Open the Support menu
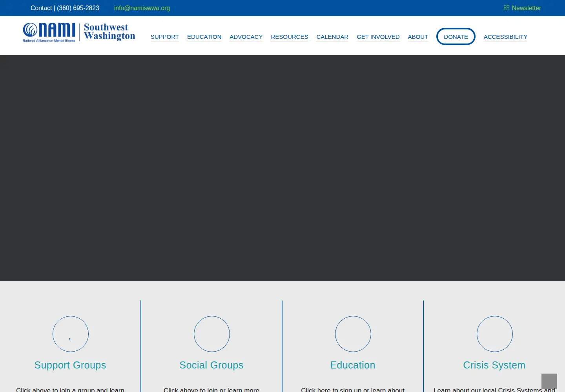Viewport: 565px width, 392px height. click(x=165, y=37)
